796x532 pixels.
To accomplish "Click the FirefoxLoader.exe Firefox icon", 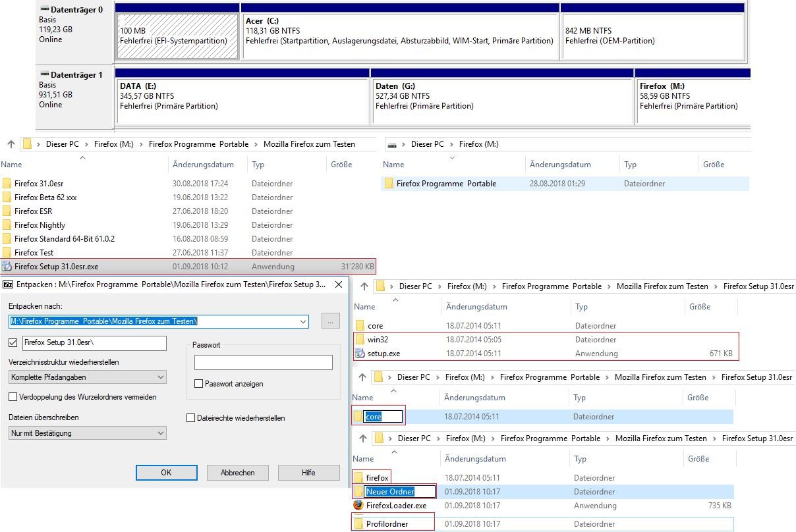I will pos(358,505).
